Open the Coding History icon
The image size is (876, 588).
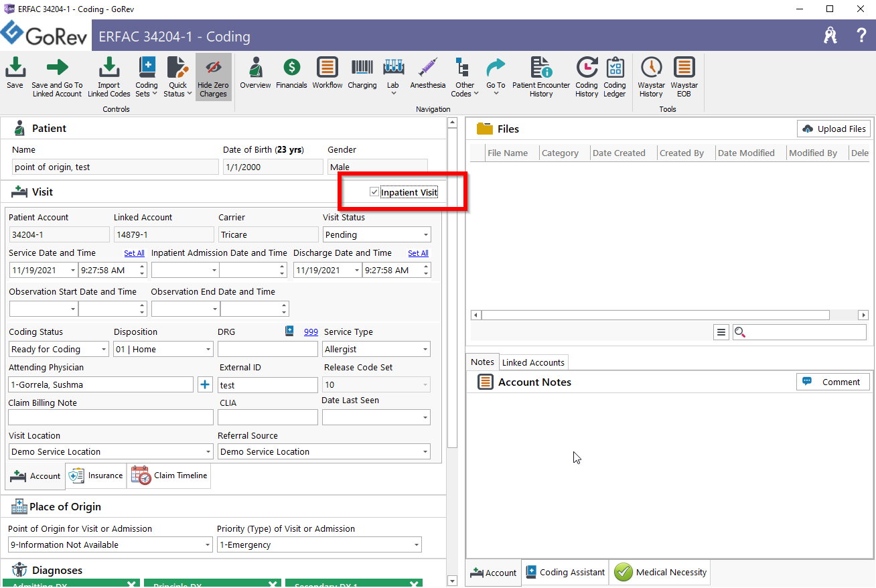[x=587, y=68]
